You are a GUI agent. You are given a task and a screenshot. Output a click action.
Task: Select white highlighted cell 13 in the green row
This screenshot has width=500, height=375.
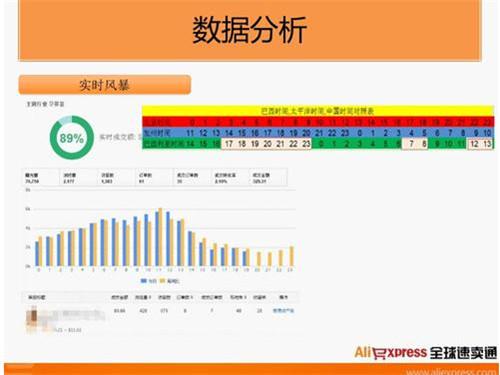tap(487, 144)
